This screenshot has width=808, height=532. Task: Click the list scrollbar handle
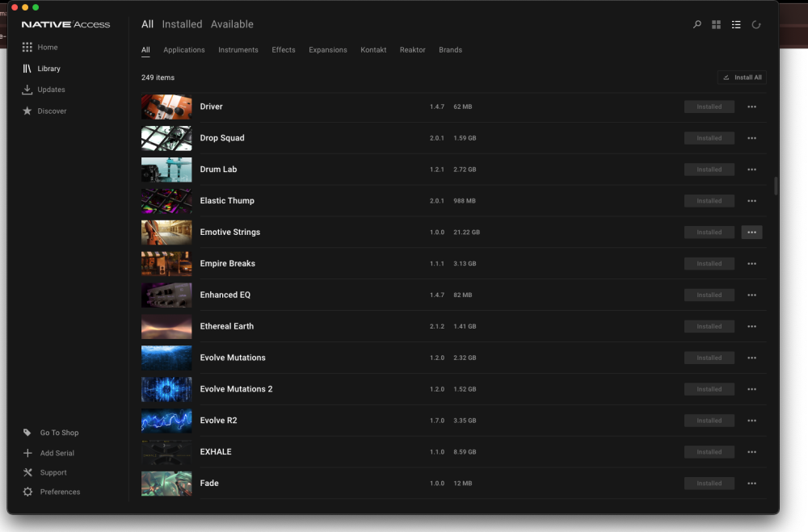[x=776, y=186]
